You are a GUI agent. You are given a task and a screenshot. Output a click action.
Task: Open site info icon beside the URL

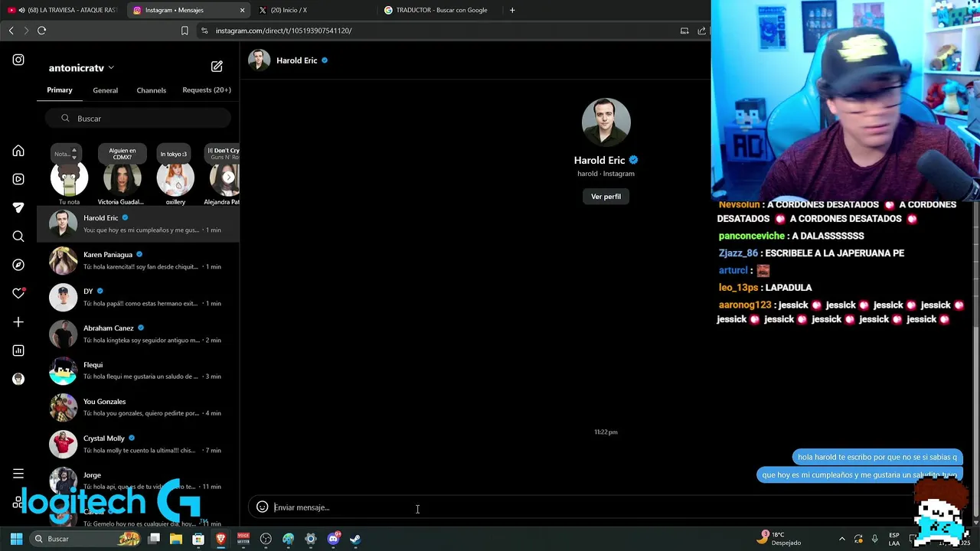pos(204,31)
